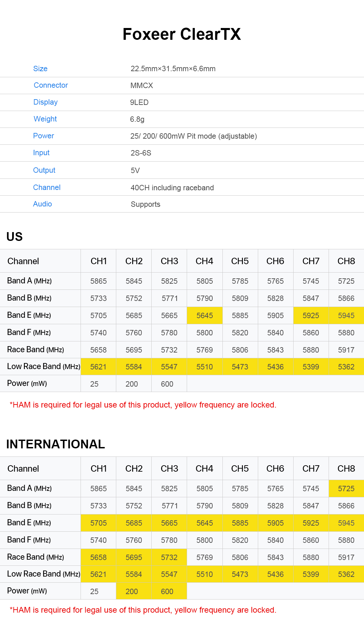Click yellow 5658 Race Band cell in International table
The height and width of the screenshot is (641, 364).
coord(98,557)
